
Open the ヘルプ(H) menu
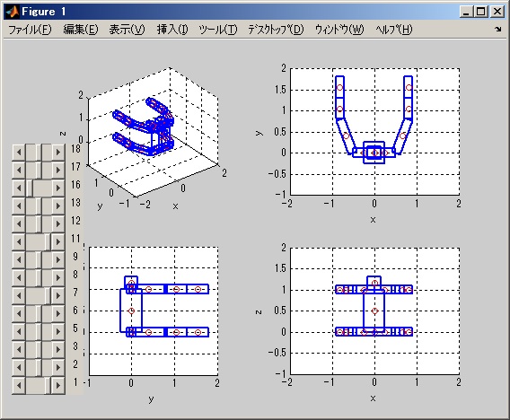(x=394, y=30)
